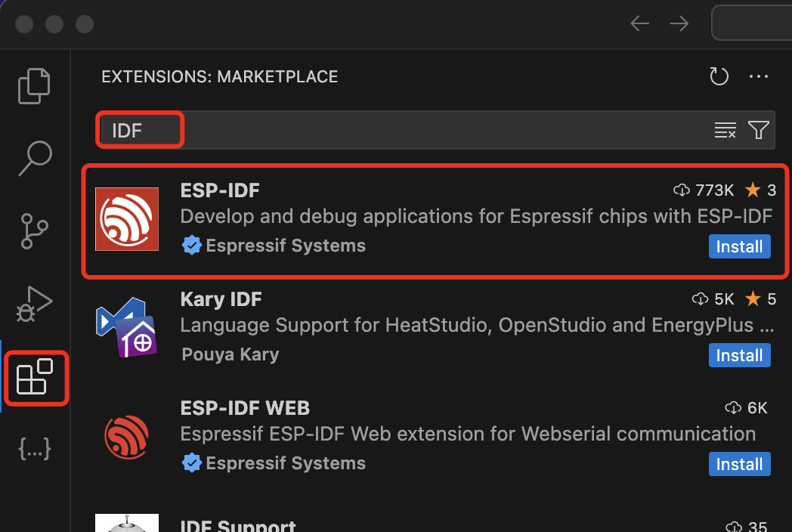Open the Extensions view icon
Image resolution: width=792 pixels, height=532 pixels.
click(x=35, y=377)
